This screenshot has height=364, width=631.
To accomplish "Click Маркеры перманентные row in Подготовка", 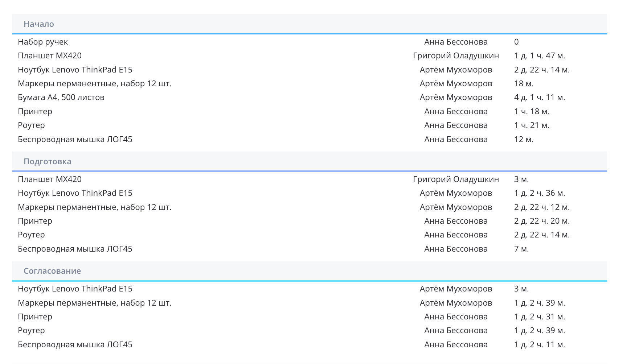I will [94, 207].
